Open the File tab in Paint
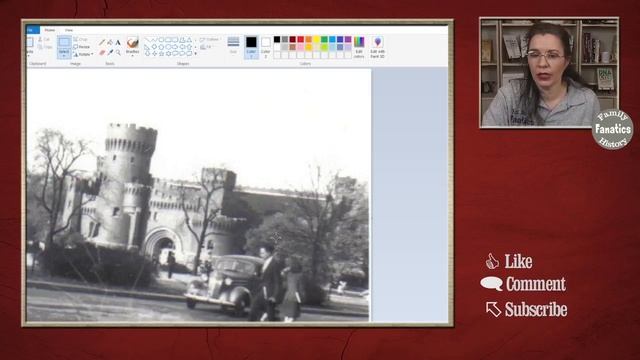This screenshot has width=640, height=360. tap(33, 30)
